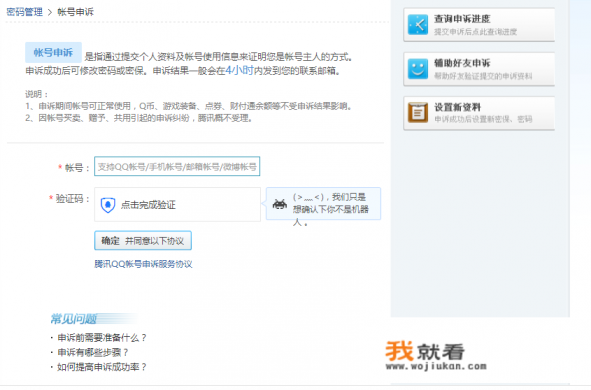Click the 我们只是想确认下你不是机器人 tooltip text
The width and height of the screenshot is (591, 390).
(x=331, y=209)
